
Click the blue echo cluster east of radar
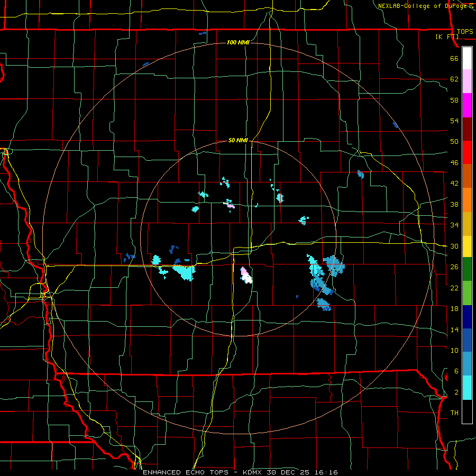(x=334, y=266)
